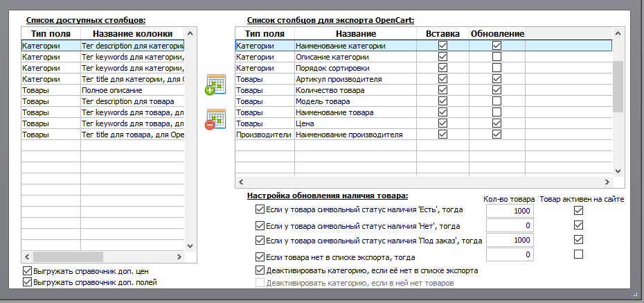This screenshot has width=644, height=303.
Task: Toggle Вставка checkbox for Наименование категории
Action: pyautogui.click(x=442, y=46)
